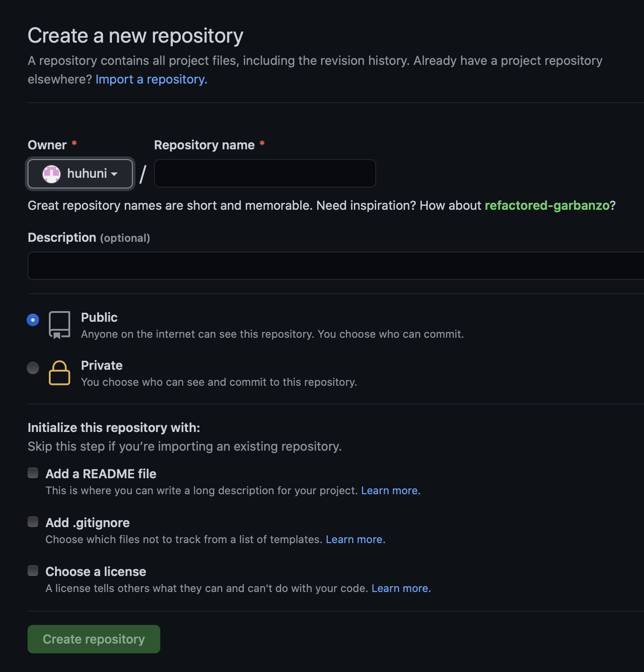Click the Public repository book icon
The height and width of the screenshot is (672, 644).
59,325
